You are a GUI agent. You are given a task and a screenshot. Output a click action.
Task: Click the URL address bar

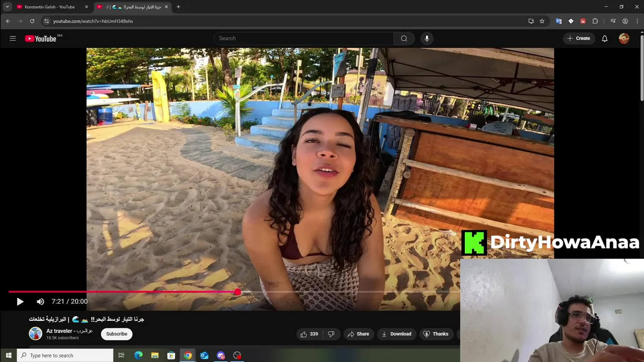[287, 21]
